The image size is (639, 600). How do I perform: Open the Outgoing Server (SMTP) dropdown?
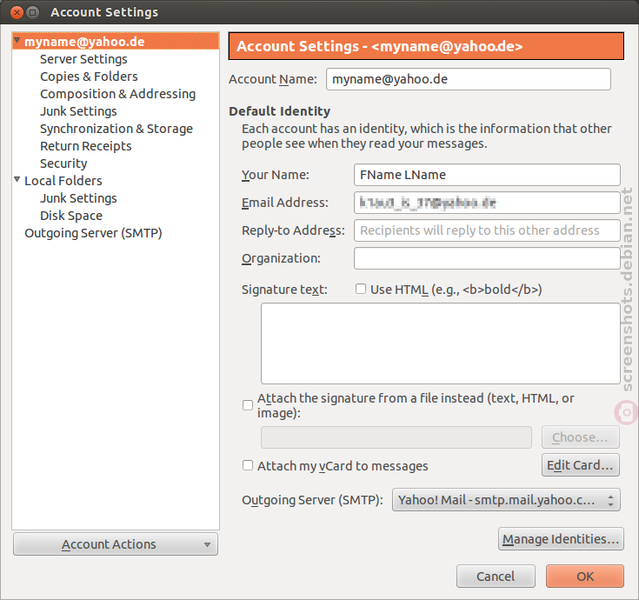click(506, 500)
